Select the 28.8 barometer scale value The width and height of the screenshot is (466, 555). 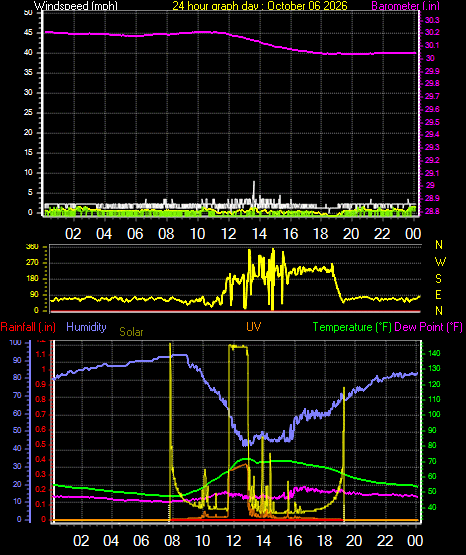point(432,211)
